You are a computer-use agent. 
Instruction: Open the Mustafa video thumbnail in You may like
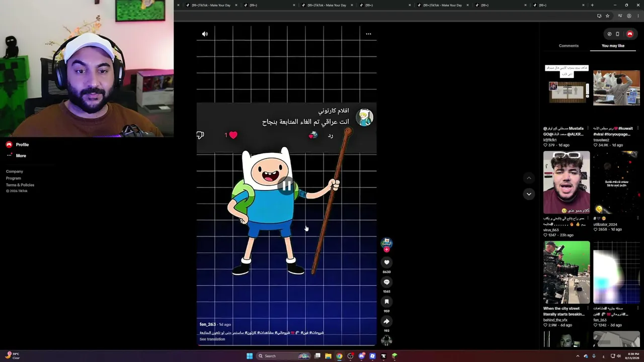[567, 94]
